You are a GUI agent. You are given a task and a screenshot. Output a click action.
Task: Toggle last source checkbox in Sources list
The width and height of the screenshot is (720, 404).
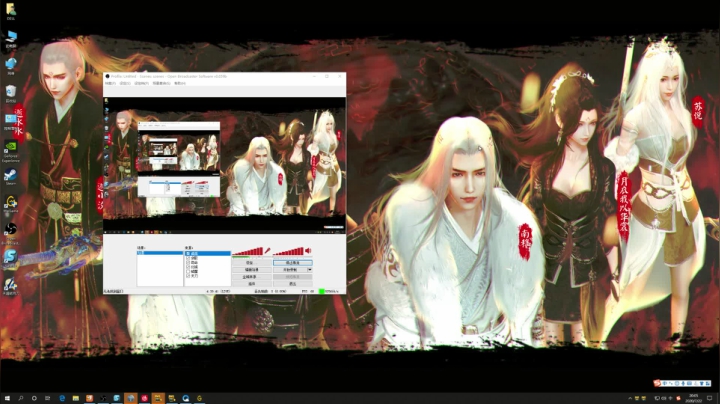coord(188,276)
